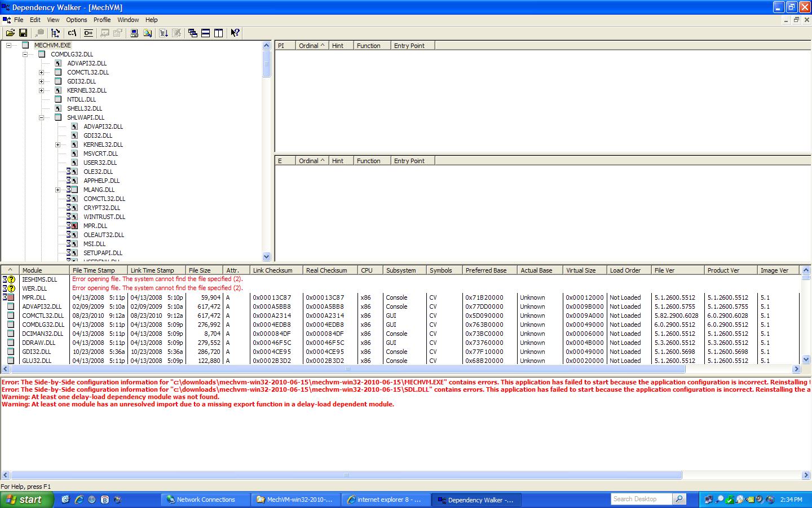Image resolution: width=812 pixels, height=508 pixels.
Task: Expand the MLANG.DLL tree node
Action: pos(58,190)
